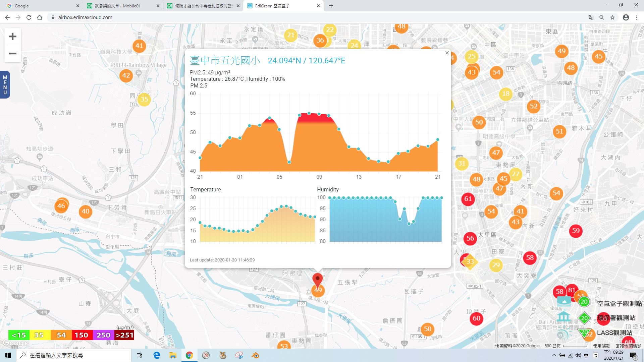Select the yellow marker showing 35
The image size is (644, 362).
pos(144,99)
